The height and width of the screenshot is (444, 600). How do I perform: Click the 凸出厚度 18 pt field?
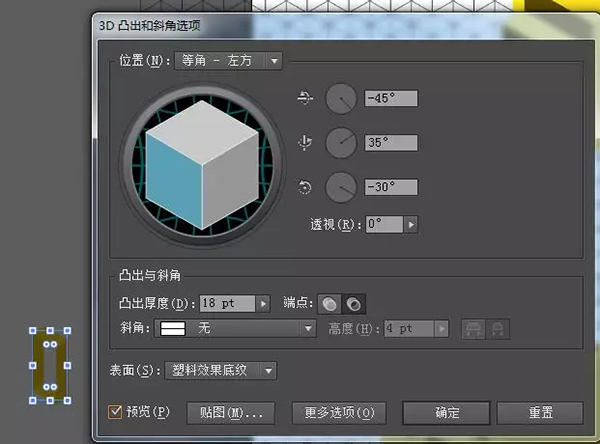pyautogui.click(x=227, y=304)
